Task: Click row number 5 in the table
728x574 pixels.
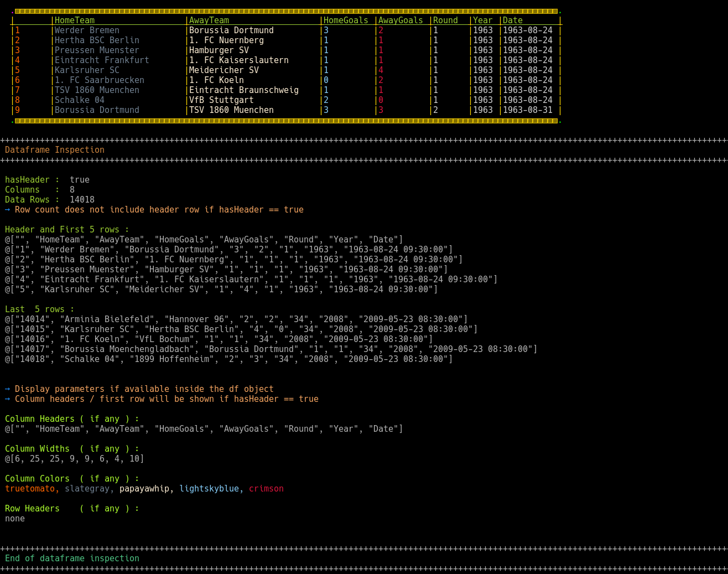Action: coord(18,70)
